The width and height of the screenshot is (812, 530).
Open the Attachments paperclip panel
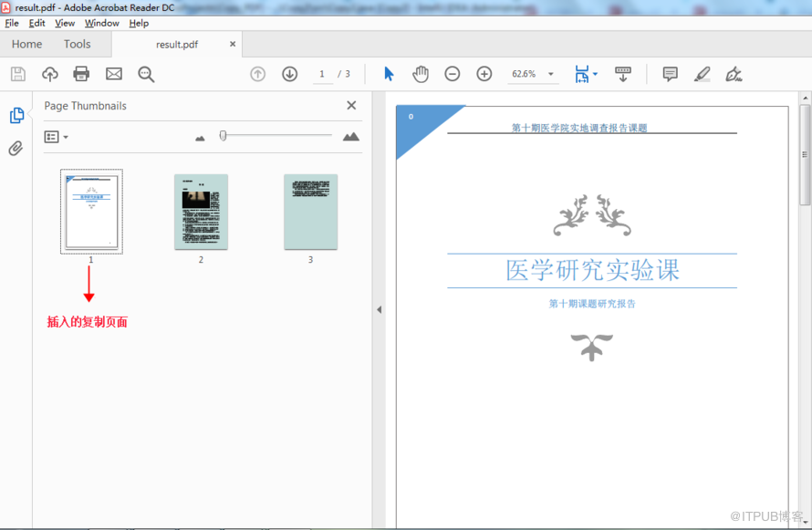pyautogui.click(x=16, y=149)
